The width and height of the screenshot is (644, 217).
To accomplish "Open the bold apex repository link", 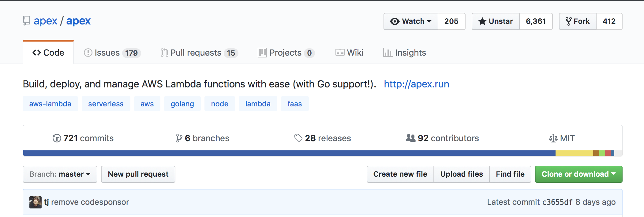I will tap(78, 21).
